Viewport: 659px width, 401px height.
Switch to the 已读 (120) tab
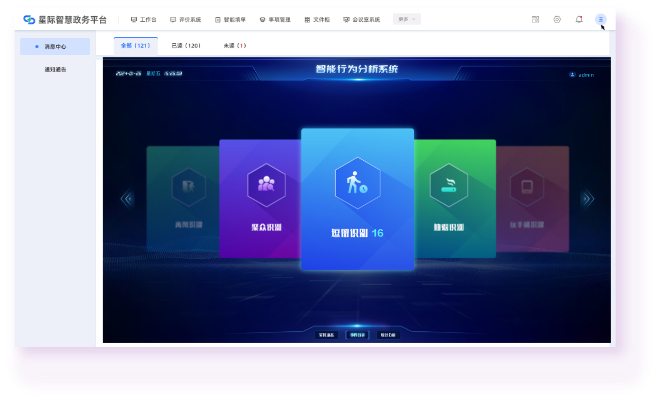pyautogui.click(x=185, y=45)
